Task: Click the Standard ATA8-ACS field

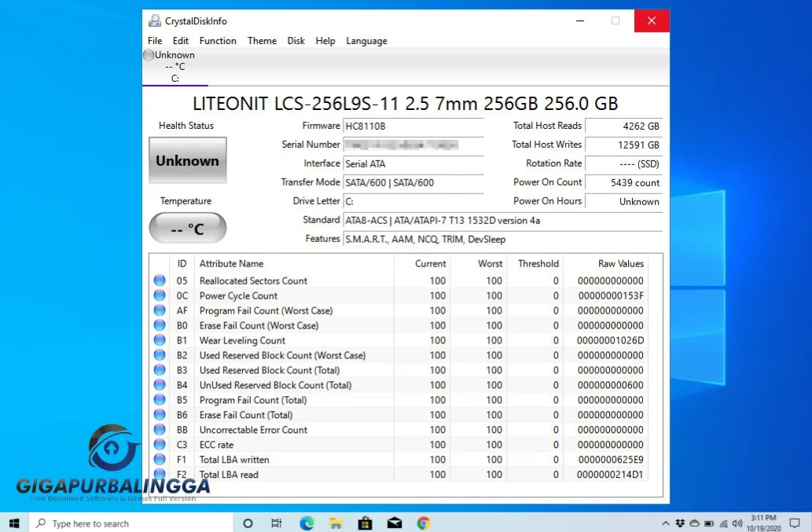Action: [x=503, y=221]
